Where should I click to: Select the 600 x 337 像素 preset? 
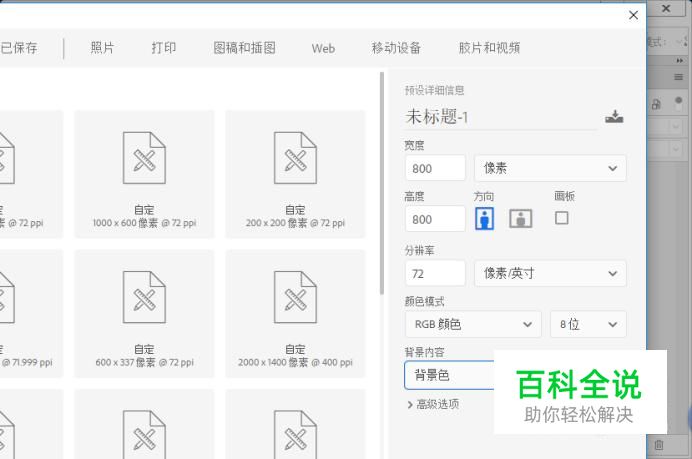[x=144, y=314]
